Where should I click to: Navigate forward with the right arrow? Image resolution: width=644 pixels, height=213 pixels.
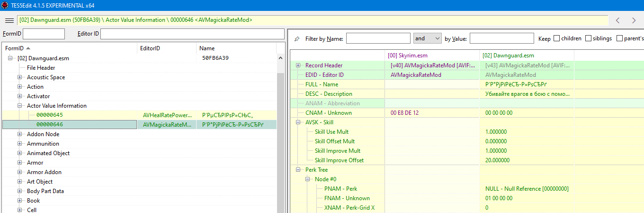(x=634, y=20)
